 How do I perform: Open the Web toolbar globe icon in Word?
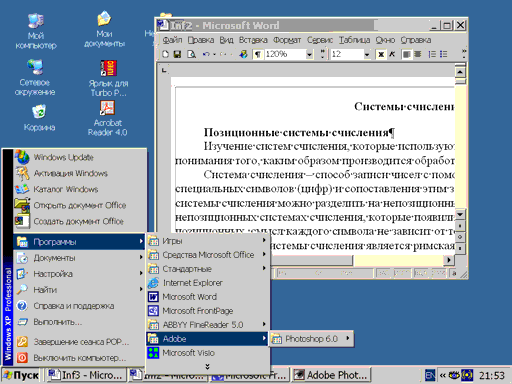(x=243, y=54)
